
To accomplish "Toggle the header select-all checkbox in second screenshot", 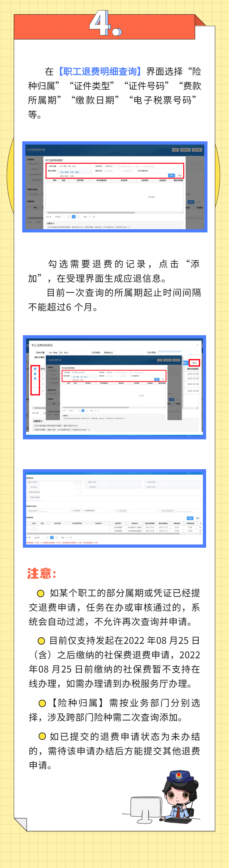I will pos(35,369).
